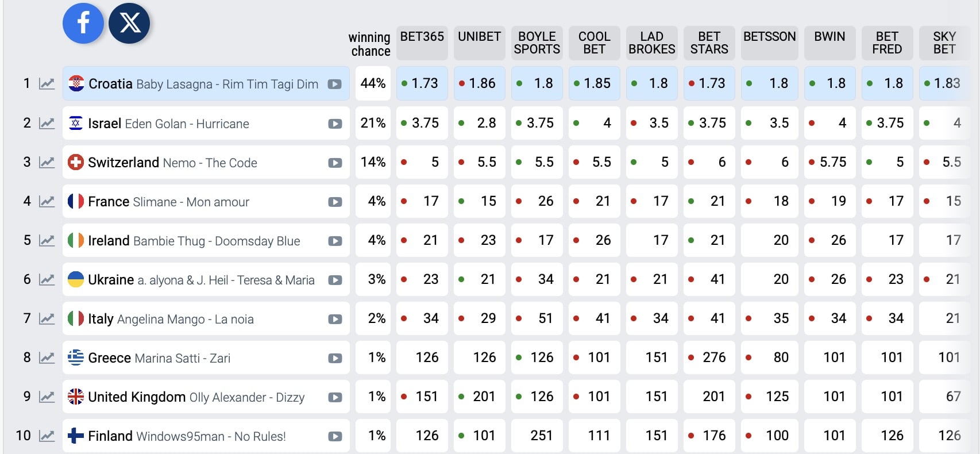Share on X via the dark round icon

click(129, 24)
